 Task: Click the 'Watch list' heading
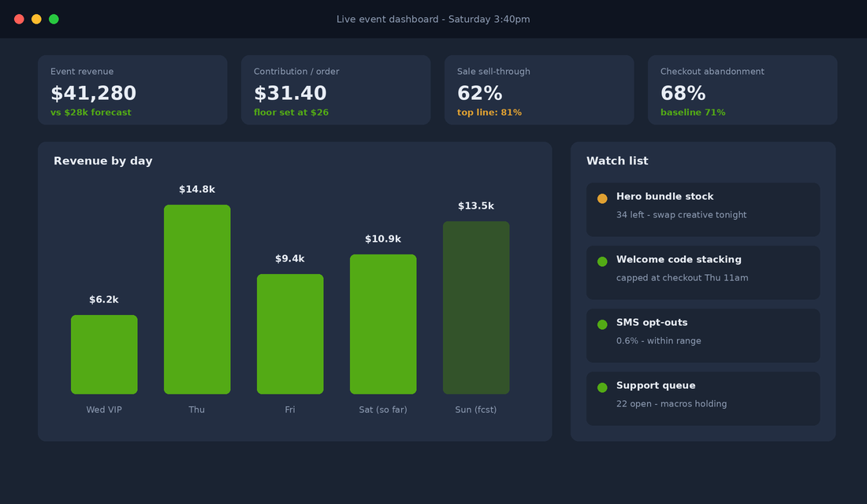617,161
